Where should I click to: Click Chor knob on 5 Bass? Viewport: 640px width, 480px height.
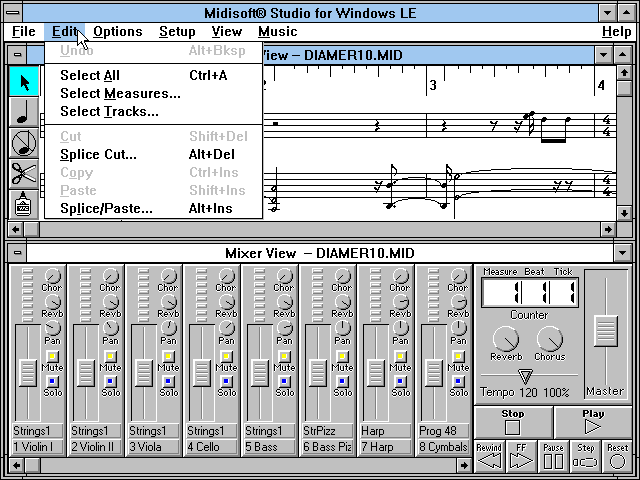(x=284, y=276)
